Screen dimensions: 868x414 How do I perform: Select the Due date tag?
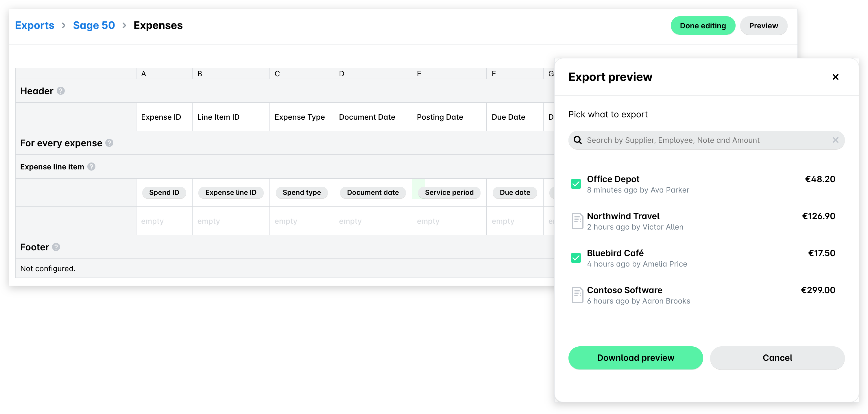(515, 192)
